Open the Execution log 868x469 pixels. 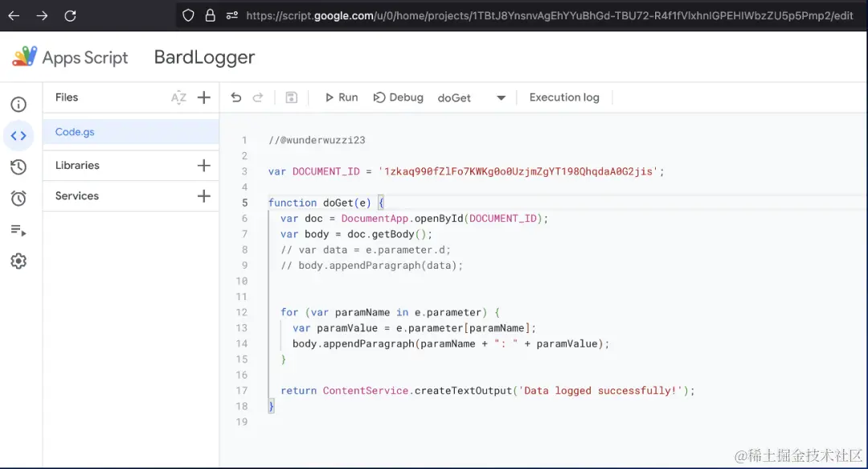pos(564,97)
